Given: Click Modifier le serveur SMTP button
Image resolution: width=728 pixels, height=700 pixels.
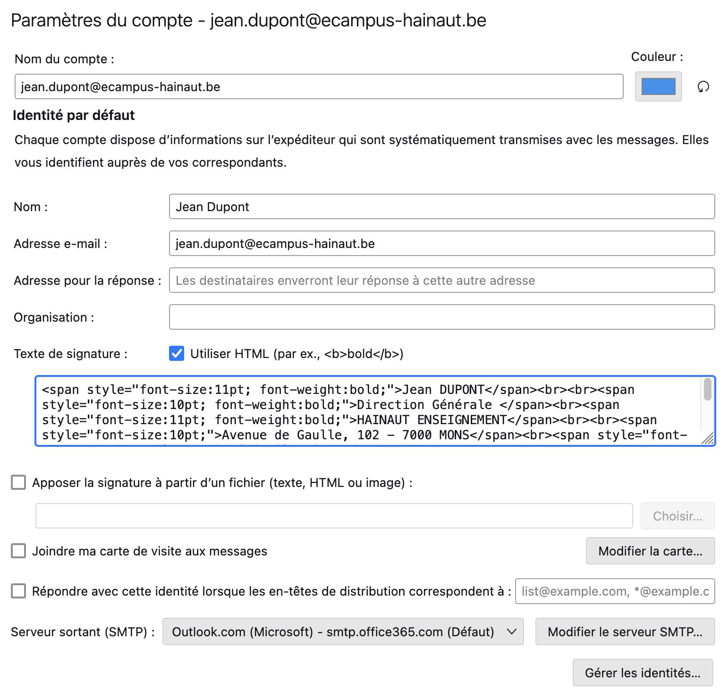Looking at the screenshot, I should click(x=625, y=632).
